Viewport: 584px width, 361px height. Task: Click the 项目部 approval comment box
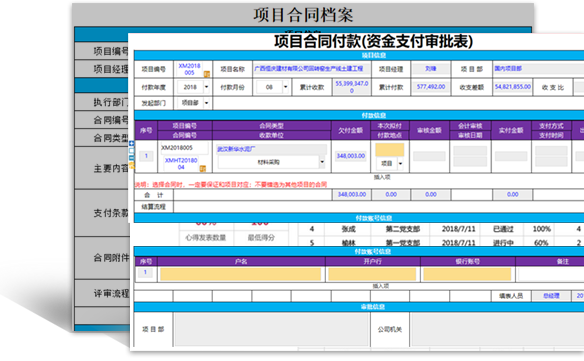click(x=272, y=329)
